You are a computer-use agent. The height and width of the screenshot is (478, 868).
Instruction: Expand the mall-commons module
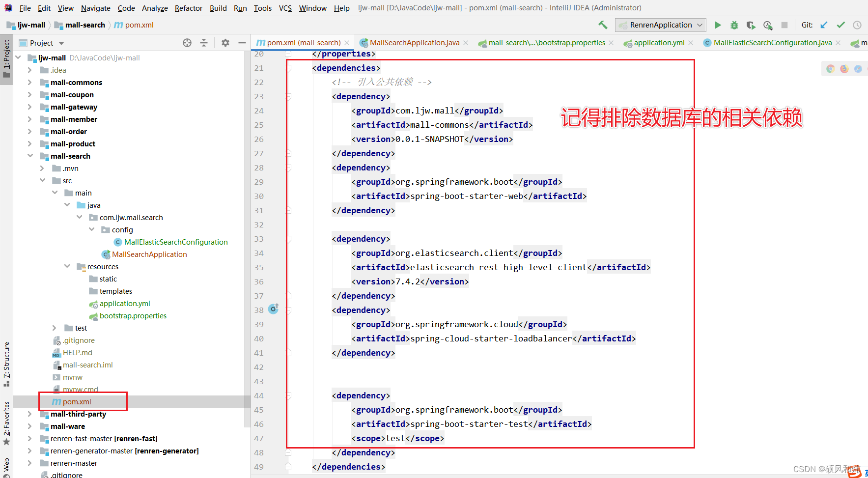click(30, 82)
